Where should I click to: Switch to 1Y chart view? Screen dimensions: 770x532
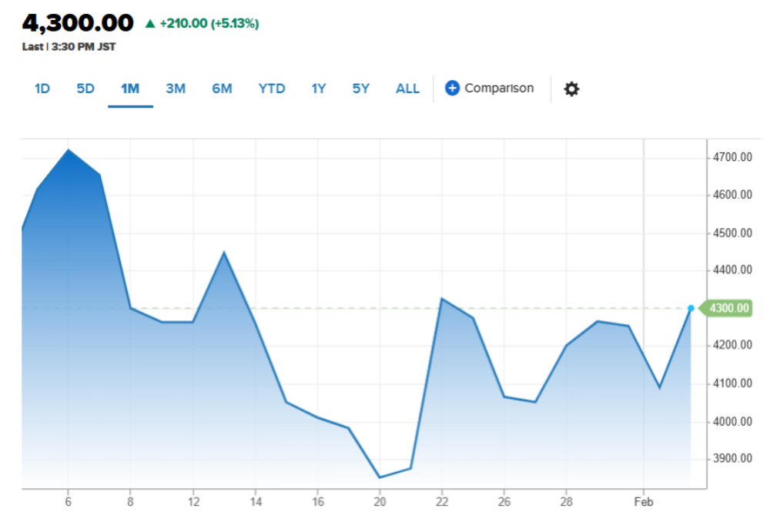click(318, 89)
